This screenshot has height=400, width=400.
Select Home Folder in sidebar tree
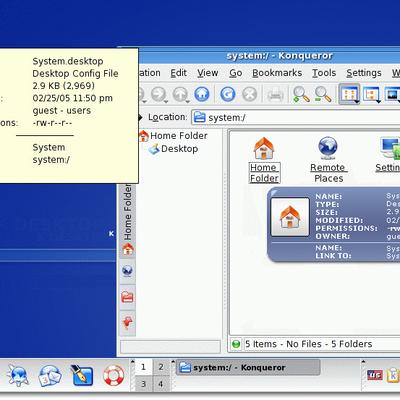click(173, 136)
